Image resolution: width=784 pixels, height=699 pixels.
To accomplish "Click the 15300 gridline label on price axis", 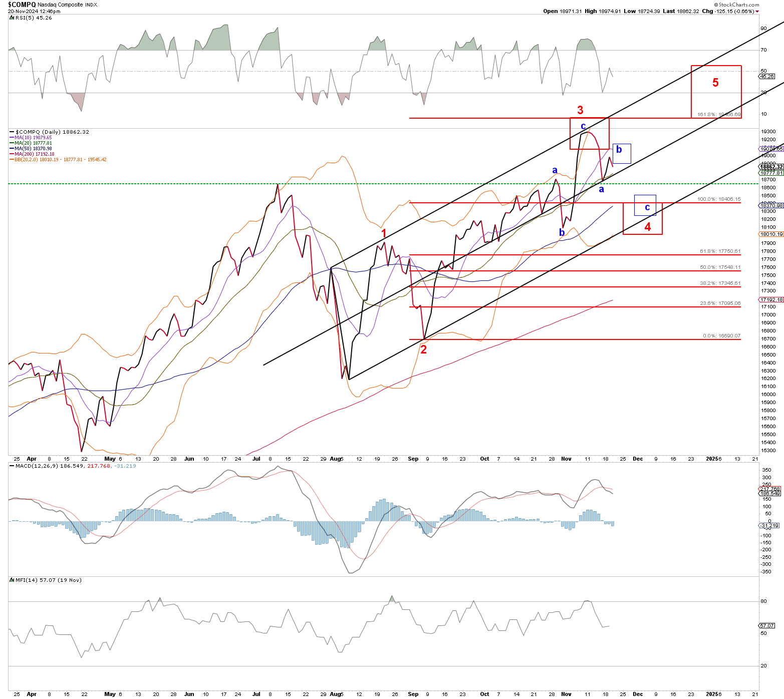I will (x=768, y=450).
